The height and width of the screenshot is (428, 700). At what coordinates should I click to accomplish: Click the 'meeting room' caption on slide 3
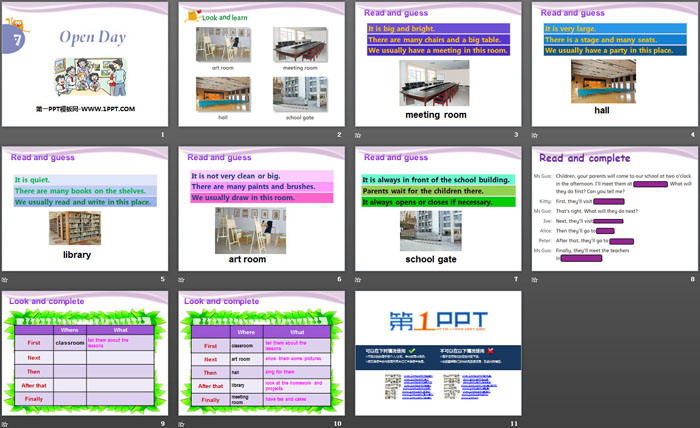(436, 115)
